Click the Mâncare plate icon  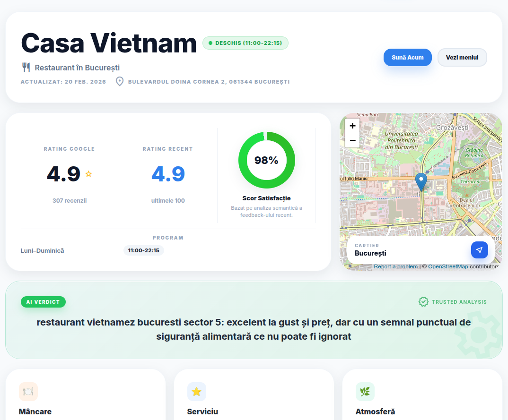coord(28,392)
